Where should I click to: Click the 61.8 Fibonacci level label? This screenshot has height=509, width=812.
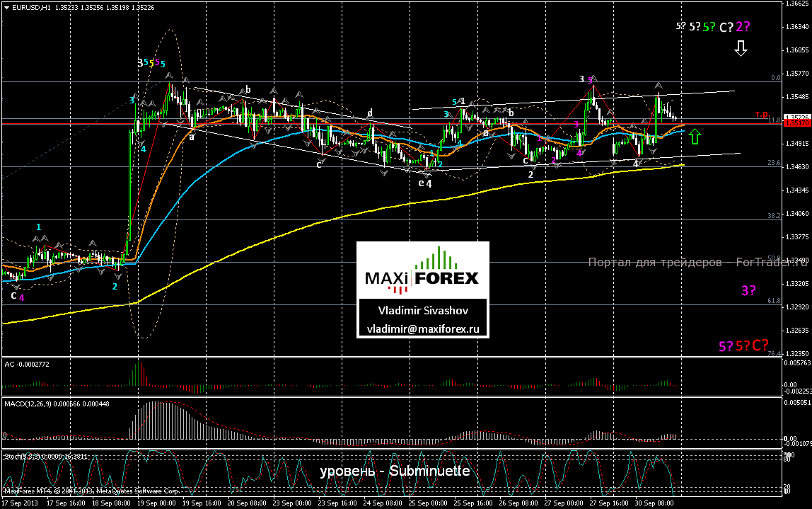773,302
